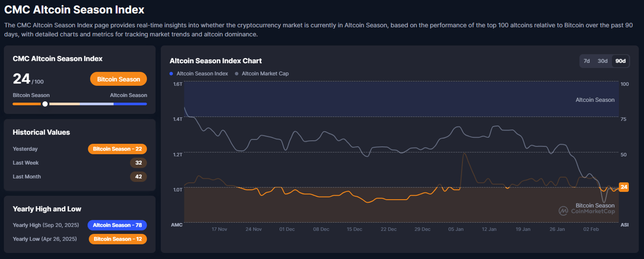Click the Last Week value 32 badge
Viewport: 644px width, 259px height.
(x=139, y=163)
